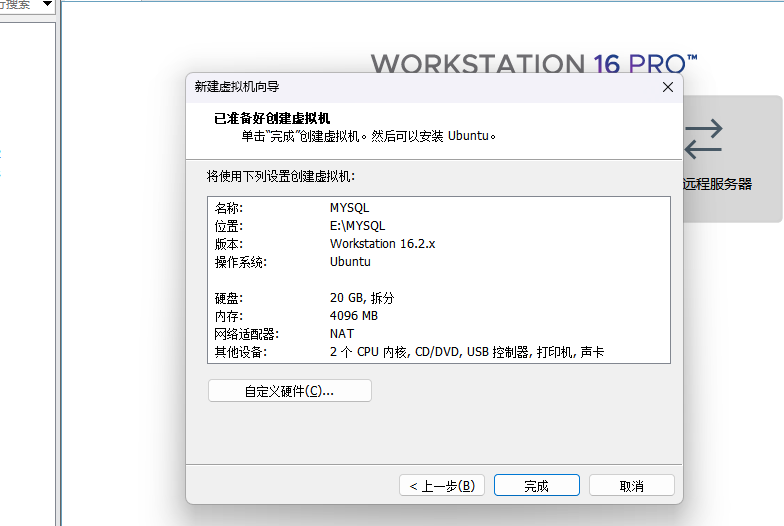The image size is (784, 526).
Task: Click the 远程服务器 label in background window
Action: tap(718, 184)
